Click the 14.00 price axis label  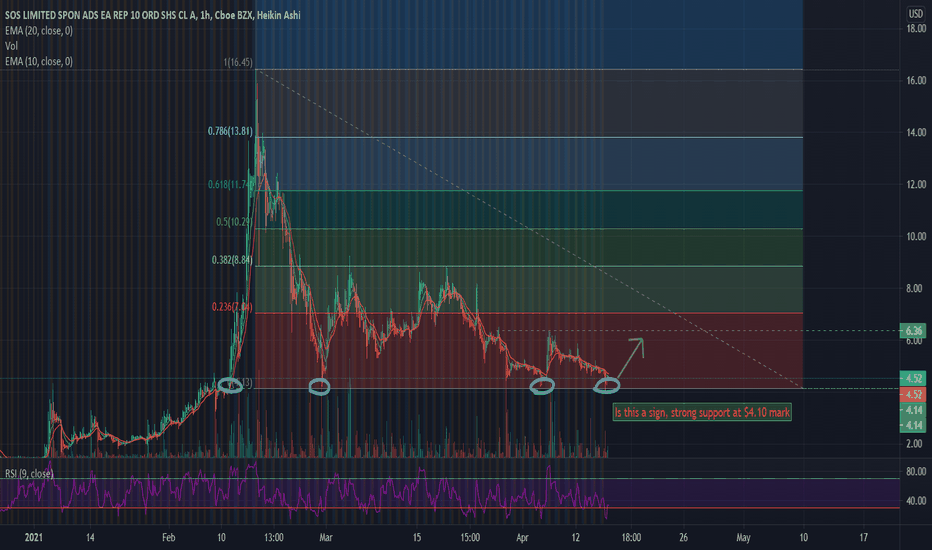click(x=916, y=132)
